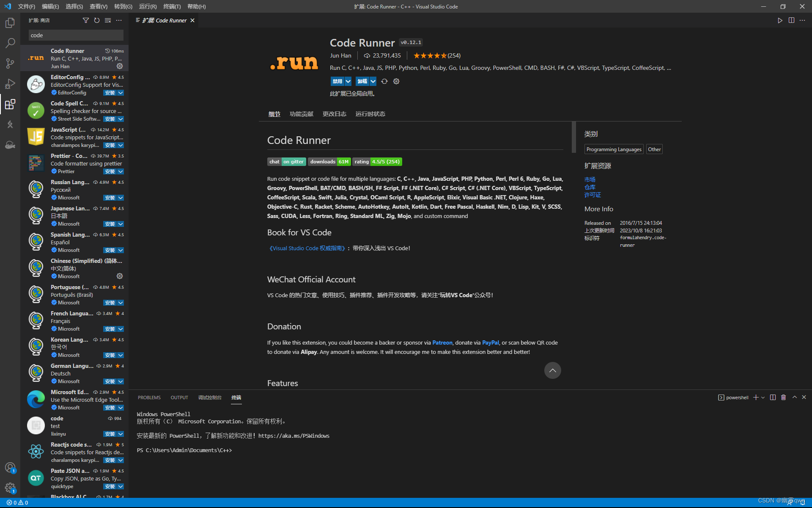Open the errors and warnings status item
The height and width of the screenshot is (508, 812).
pyautogui.click(x=17, y=502)
